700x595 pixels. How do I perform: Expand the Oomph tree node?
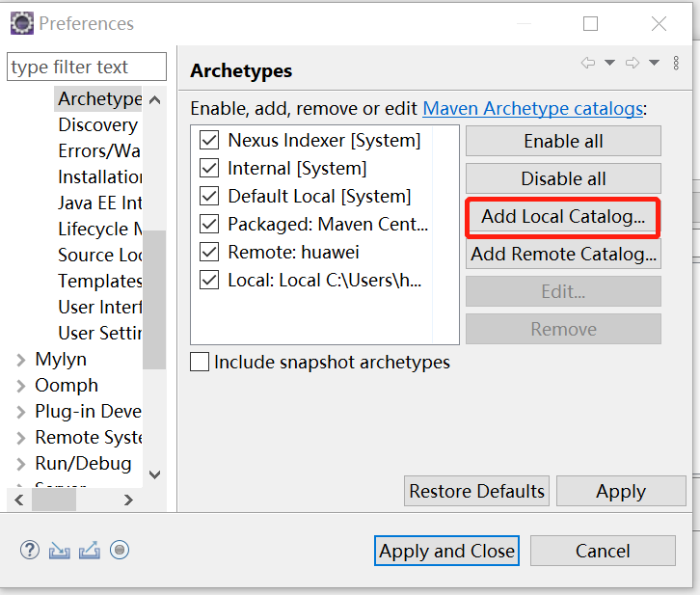coord(20,386)
